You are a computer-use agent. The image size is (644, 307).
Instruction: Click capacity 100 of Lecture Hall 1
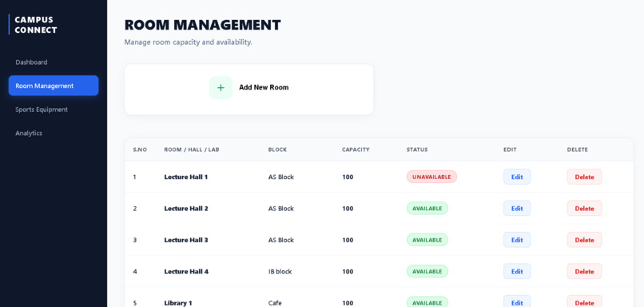tap(348, 177)
